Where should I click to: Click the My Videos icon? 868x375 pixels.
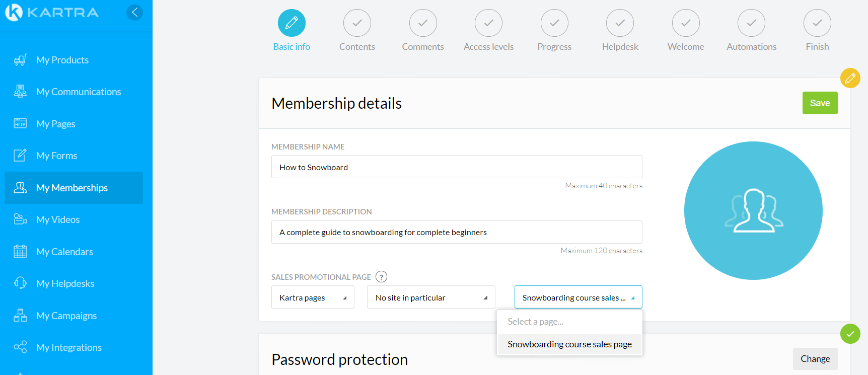click(x=20, y=219)
